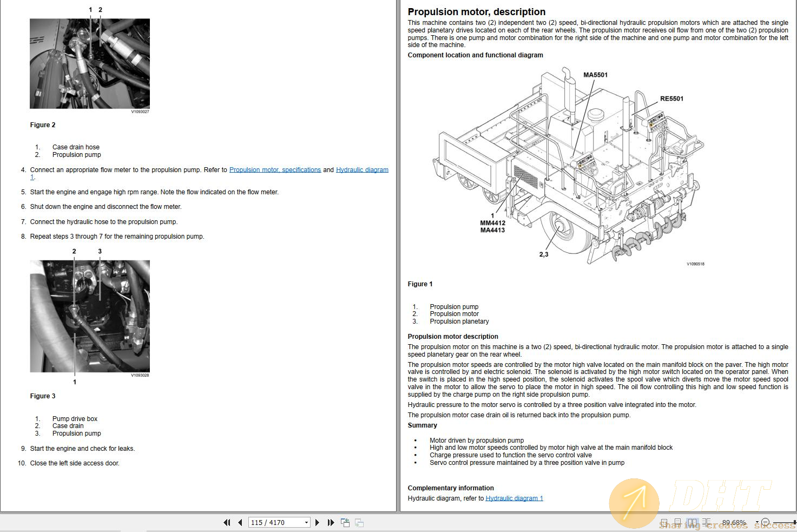Click the 'Figure 1' caption
797x532 pixels.
pos(420,284)
